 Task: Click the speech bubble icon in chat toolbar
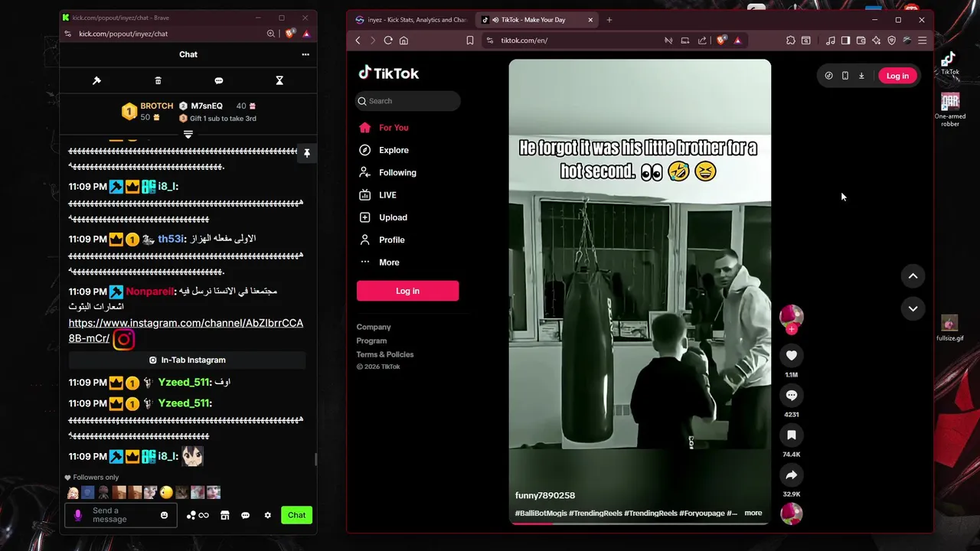[x=219, y=80]
